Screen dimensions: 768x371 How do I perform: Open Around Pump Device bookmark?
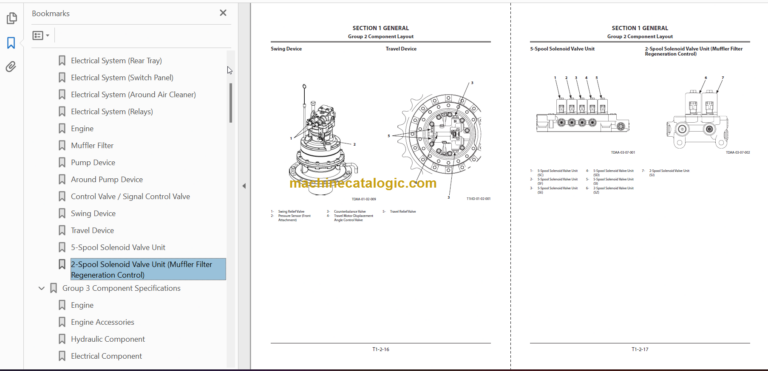coord(107,179)
